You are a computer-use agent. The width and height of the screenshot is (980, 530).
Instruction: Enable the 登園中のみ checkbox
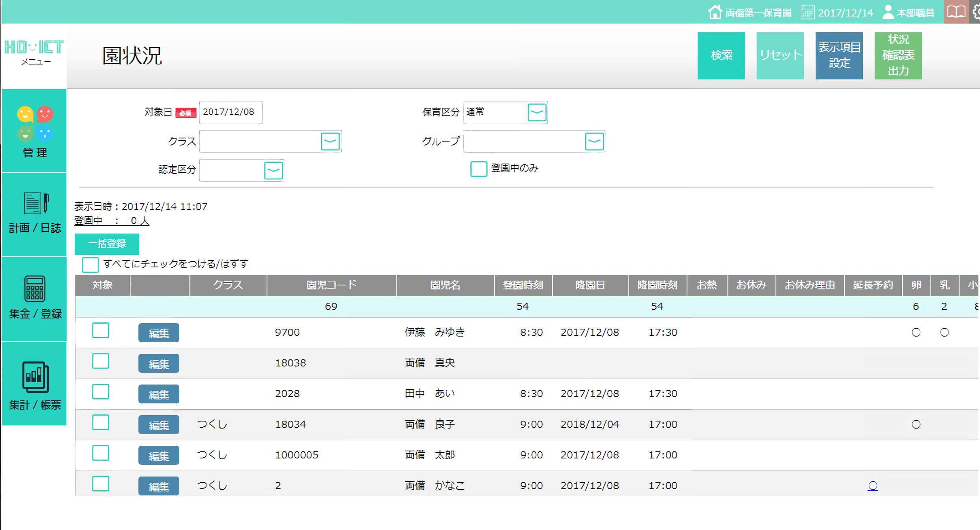point(479,169)
